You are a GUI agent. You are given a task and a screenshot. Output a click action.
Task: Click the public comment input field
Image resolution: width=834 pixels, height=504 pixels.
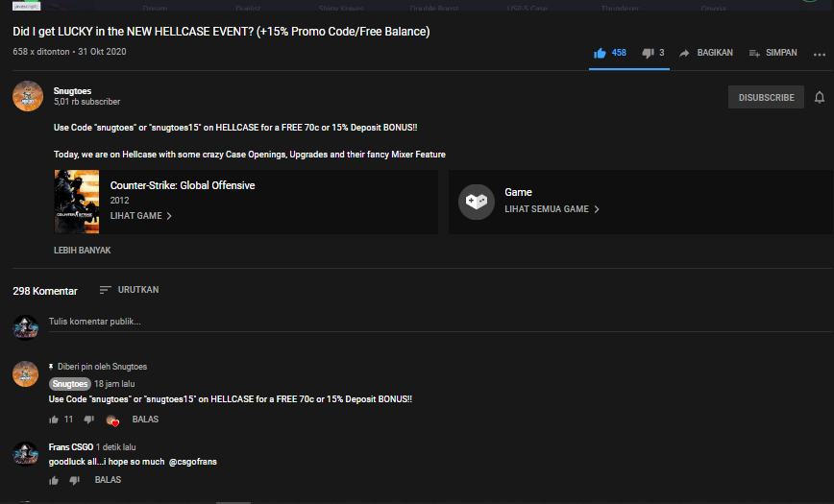441,322
